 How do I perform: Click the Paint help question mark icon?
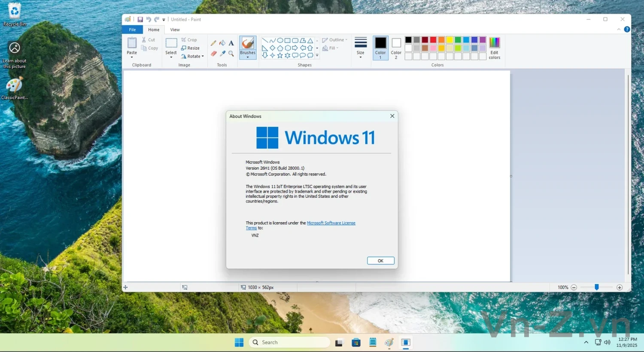coord(627,30)
